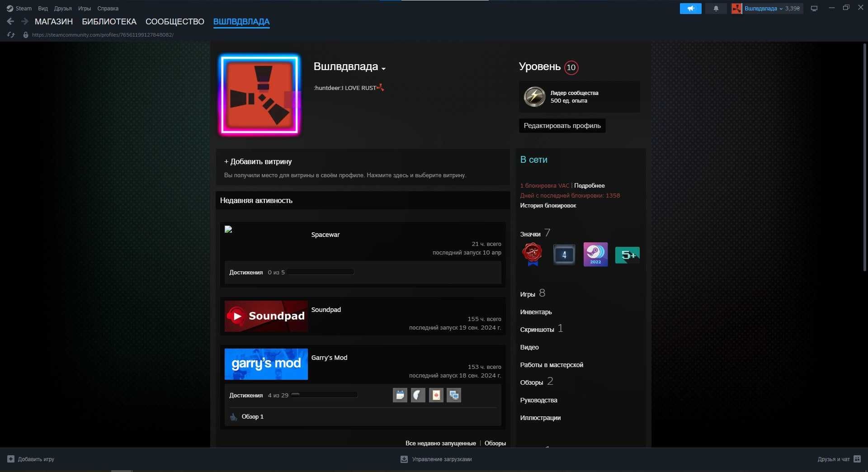Click the Steam logo menu icon
The image size is (868, 472).
(x=10, y=9)
